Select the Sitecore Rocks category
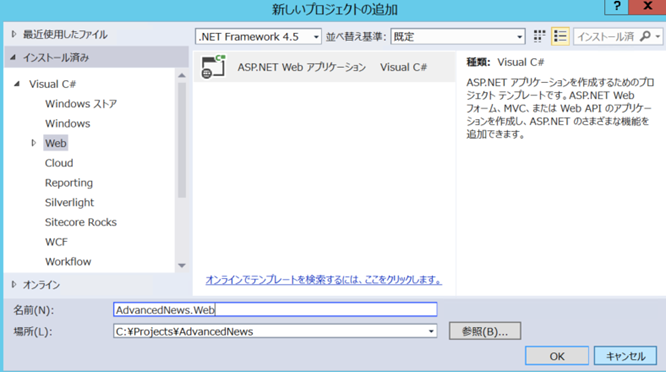 pyautogui.click(x=81, y=222)
